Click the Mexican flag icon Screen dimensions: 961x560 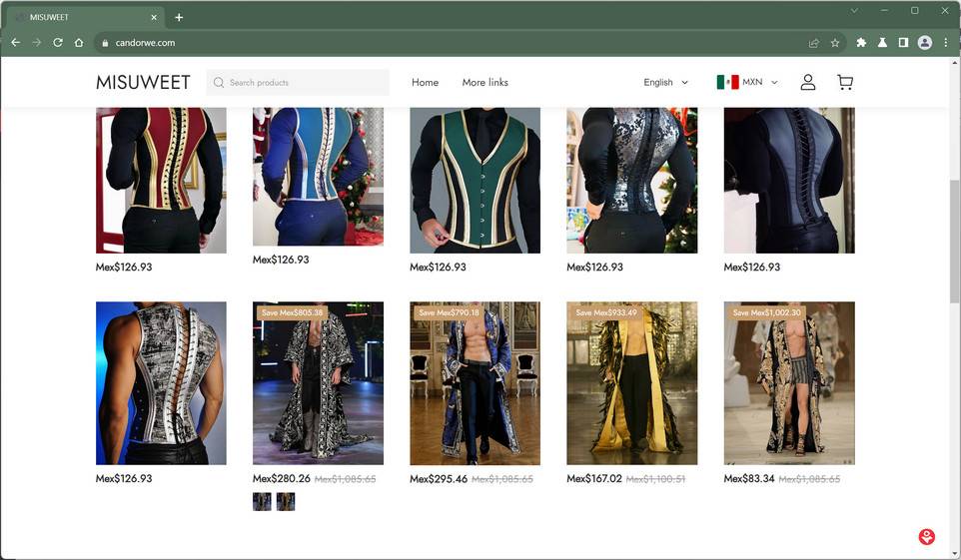click(x=727, y=82)
